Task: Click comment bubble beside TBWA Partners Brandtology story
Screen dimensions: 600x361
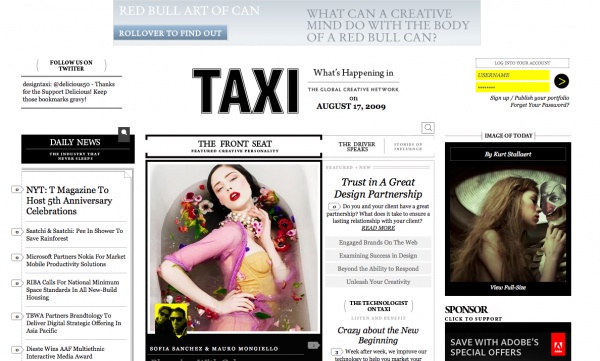Action: pos(16,316)
